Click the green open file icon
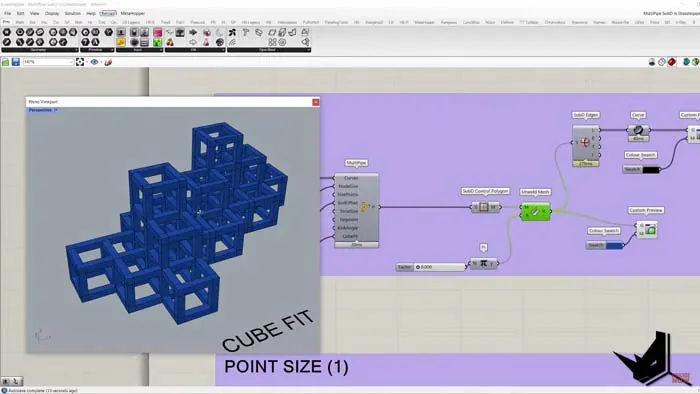Screen dimensions: 700x394 [x=5, y=62]
